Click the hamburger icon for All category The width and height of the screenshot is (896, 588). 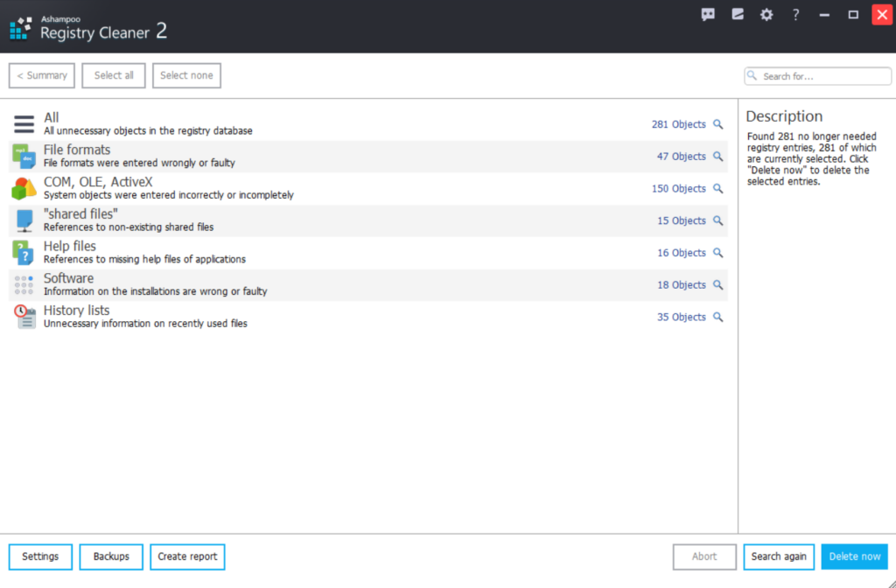(24, 124)
